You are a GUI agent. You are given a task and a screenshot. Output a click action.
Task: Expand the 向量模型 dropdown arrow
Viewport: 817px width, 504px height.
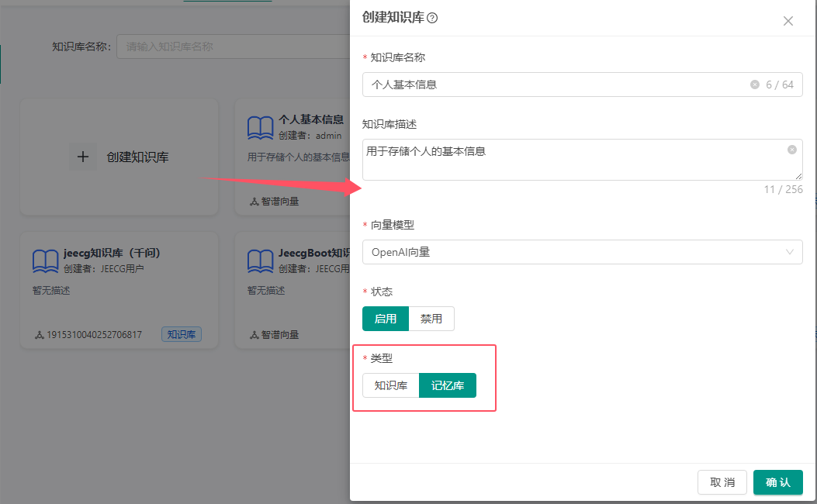(790, 252)
